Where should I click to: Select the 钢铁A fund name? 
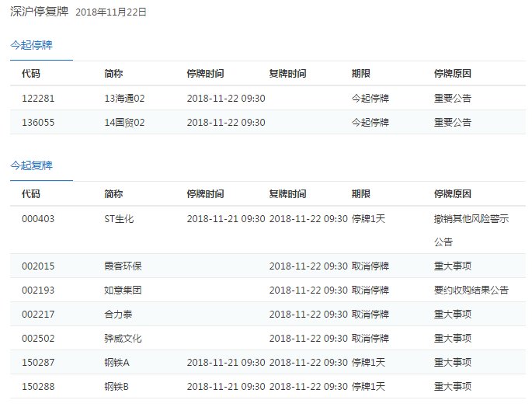(x=116, y=363)
